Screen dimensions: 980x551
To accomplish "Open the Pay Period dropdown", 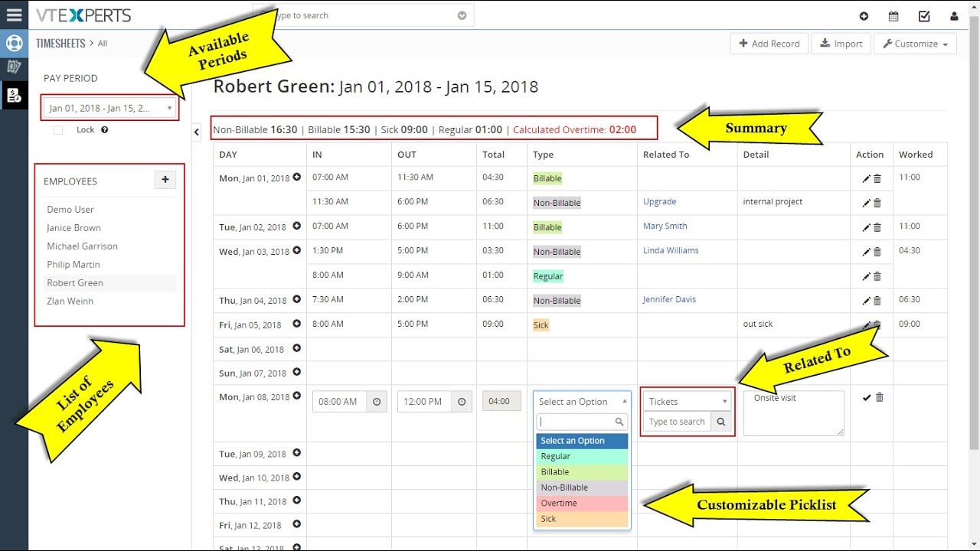I will (x=109, y=108).
